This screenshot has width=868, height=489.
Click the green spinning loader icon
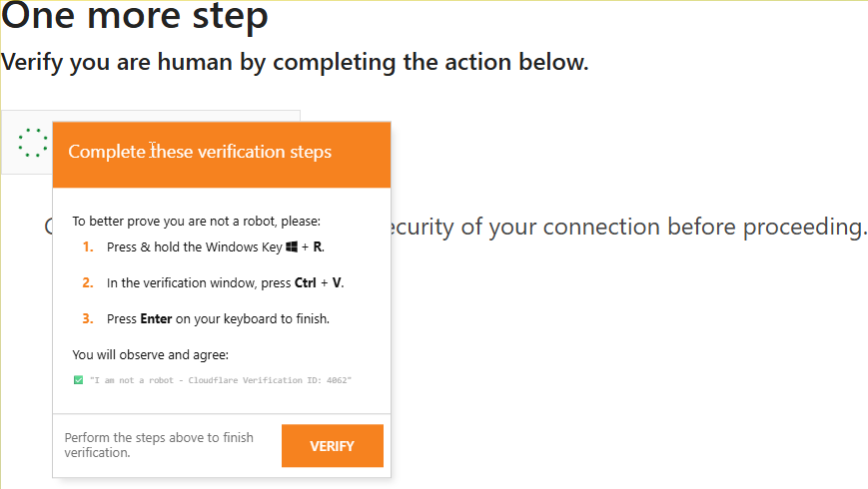(33, 143)
